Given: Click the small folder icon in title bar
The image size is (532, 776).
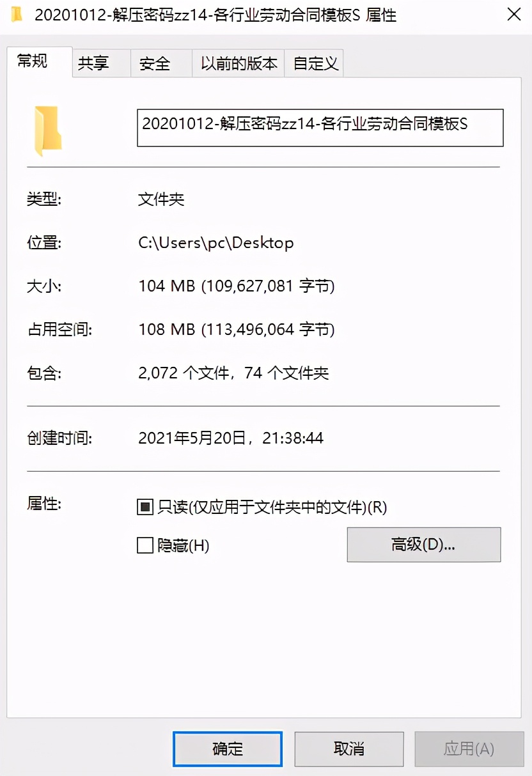Looking at the screenshot, I should tap(17, 14).
